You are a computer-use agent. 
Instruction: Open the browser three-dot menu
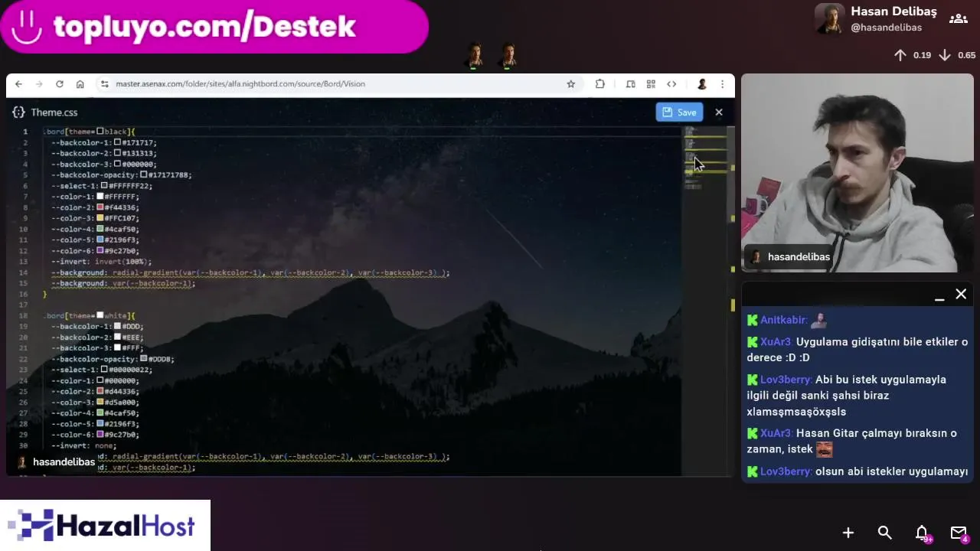coord(721,84)
